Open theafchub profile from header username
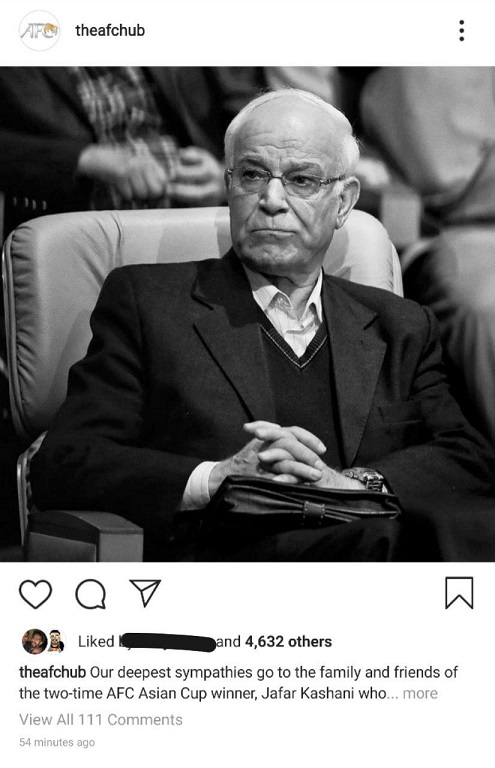This screenshot has height=768, width=495. (110, 30)
